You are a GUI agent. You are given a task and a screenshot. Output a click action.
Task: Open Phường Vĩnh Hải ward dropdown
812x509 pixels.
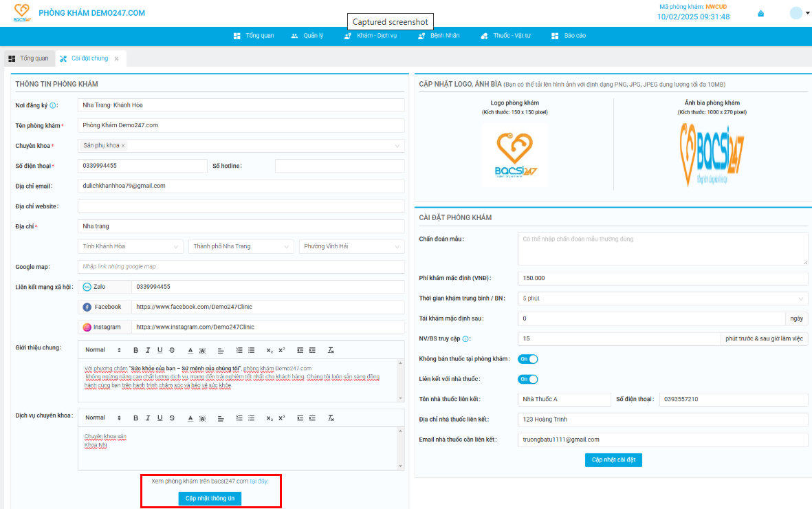coord(351,247)
